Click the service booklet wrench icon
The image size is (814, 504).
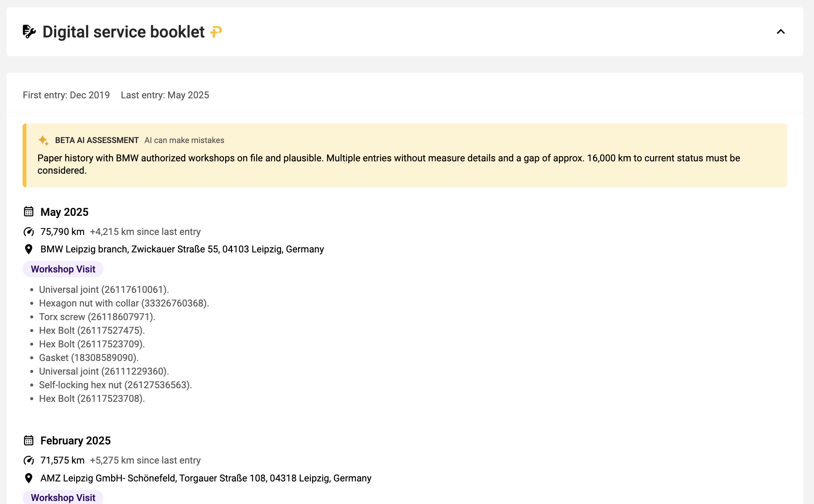[29, 31]
